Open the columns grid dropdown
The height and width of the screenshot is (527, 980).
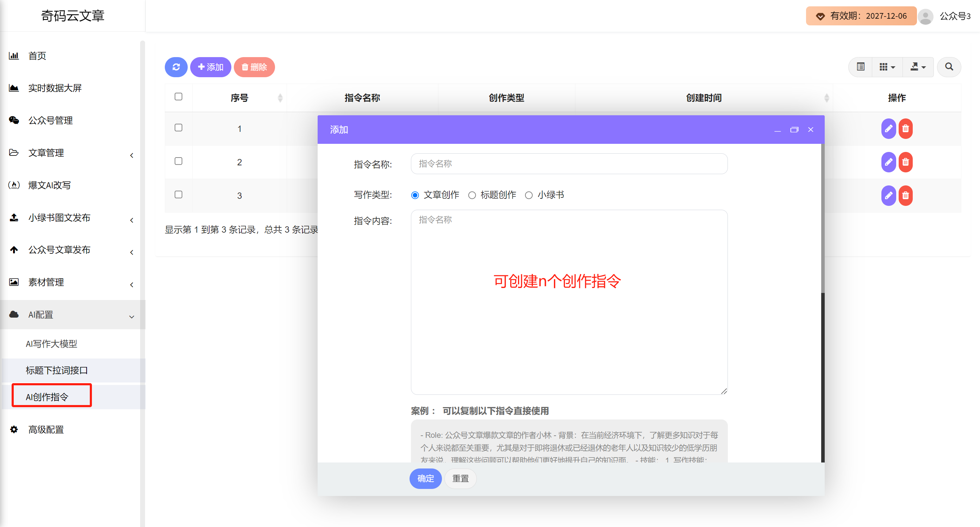tap(887, 67)
